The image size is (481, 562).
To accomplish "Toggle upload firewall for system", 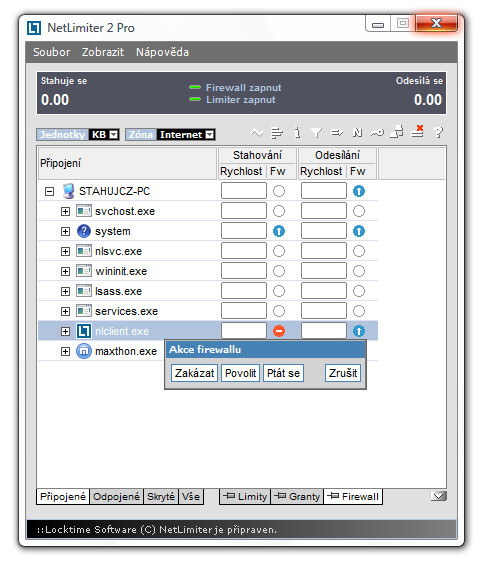I will pos(359,231).
